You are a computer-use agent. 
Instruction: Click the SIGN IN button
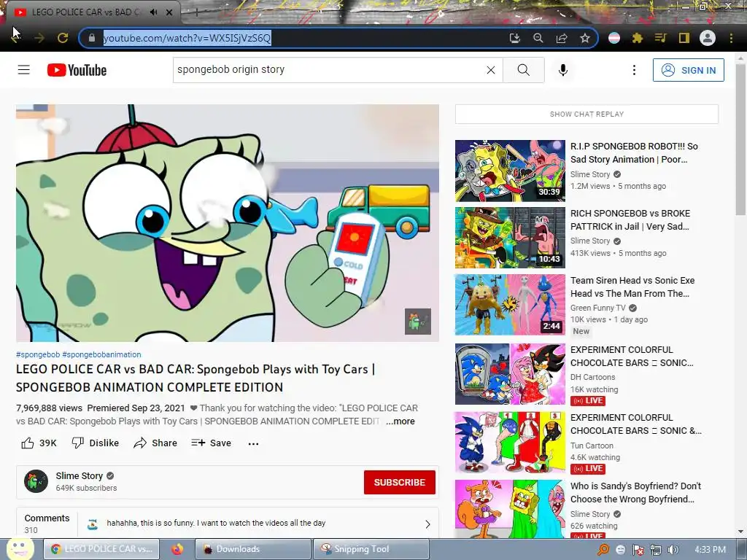coord(688,70)
